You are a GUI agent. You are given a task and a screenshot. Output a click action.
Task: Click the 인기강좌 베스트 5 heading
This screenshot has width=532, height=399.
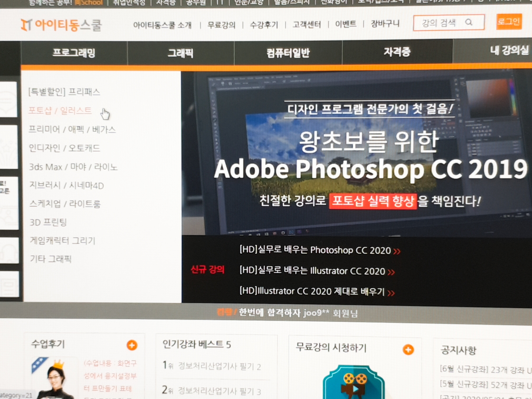point(197,344)
